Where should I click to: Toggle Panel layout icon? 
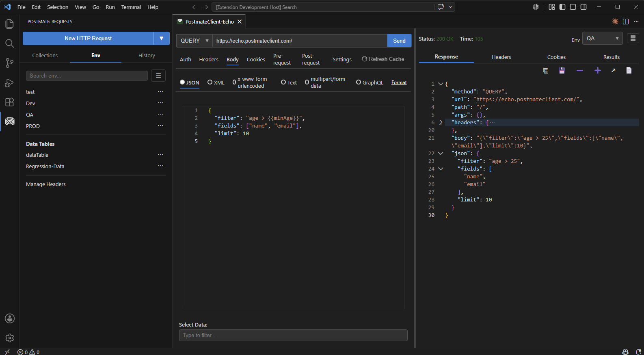tap(573, 7)
